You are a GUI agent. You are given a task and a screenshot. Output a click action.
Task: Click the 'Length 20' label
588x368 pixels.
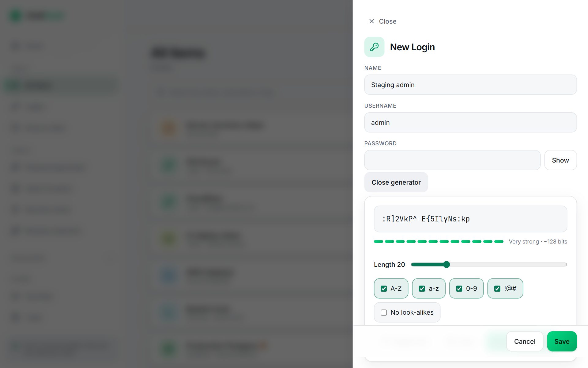point(389,264)
